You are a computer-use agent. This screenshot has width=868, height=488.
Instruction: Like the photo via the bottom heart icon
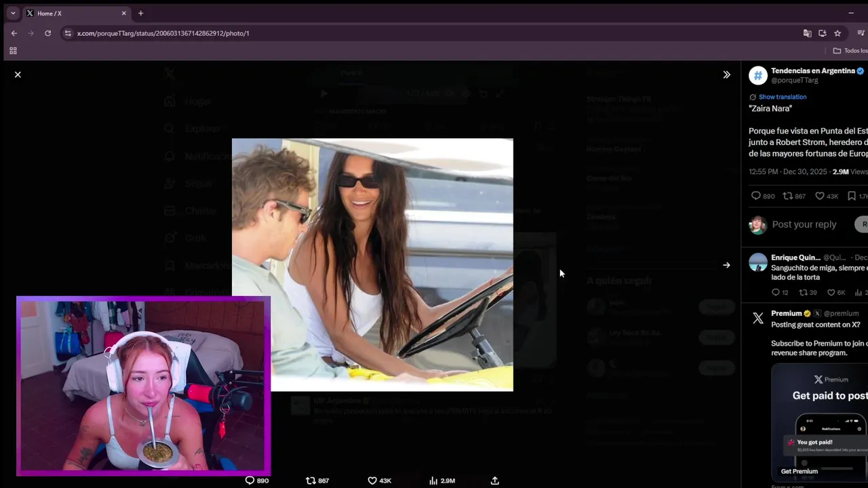372,481
